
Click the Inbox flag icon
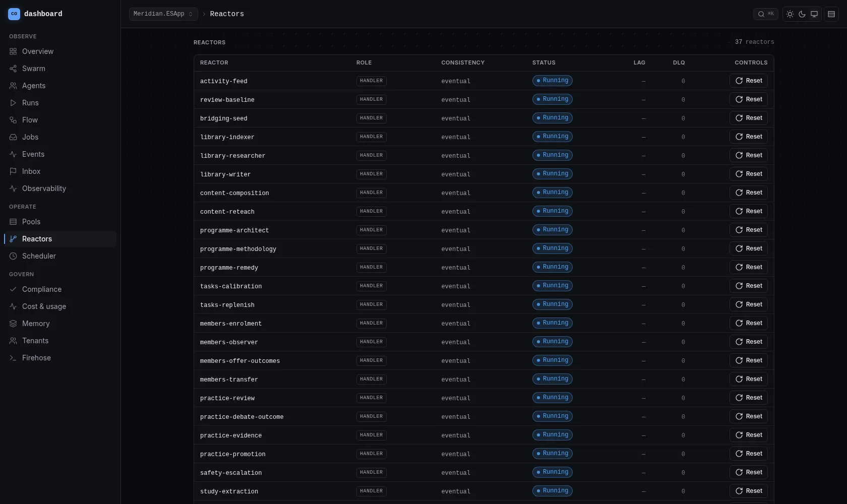click(13, 171)
